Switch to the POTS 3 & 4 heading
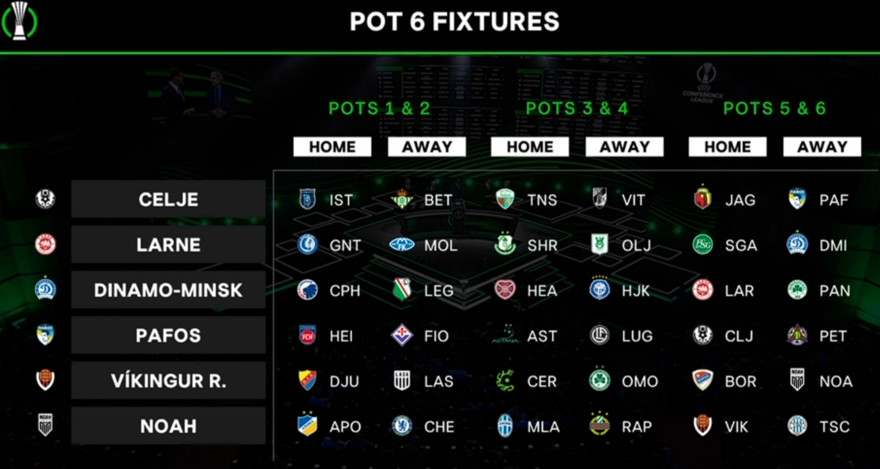Viewport: 880px width, 469px height. click(577, 108)
